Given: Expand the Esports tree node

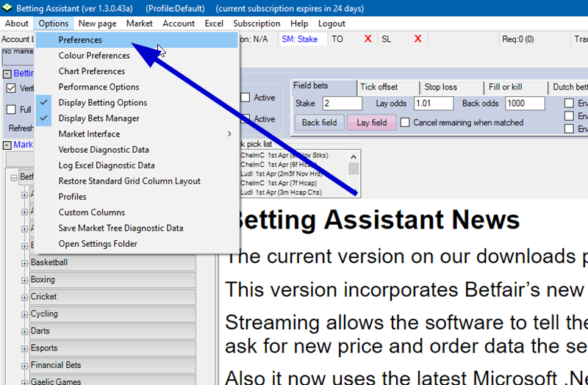Looking at the screenshot, I should coord(24,349).
